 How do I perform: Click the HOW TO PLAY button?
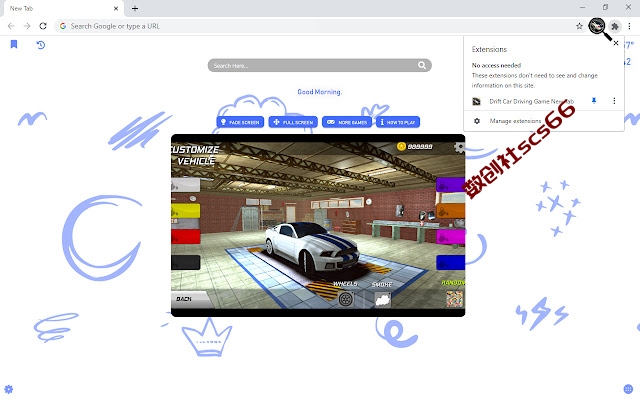click(x=398, y=122)
